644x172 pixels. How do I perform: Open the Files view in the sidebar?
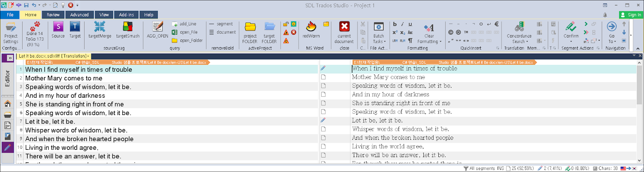7,126
